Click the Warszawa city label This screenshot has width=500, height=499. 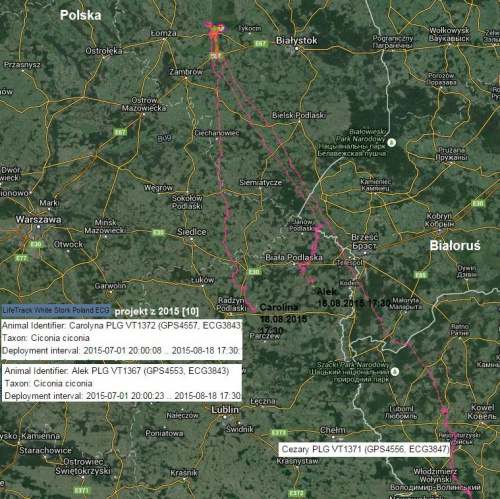coord(38,220)
